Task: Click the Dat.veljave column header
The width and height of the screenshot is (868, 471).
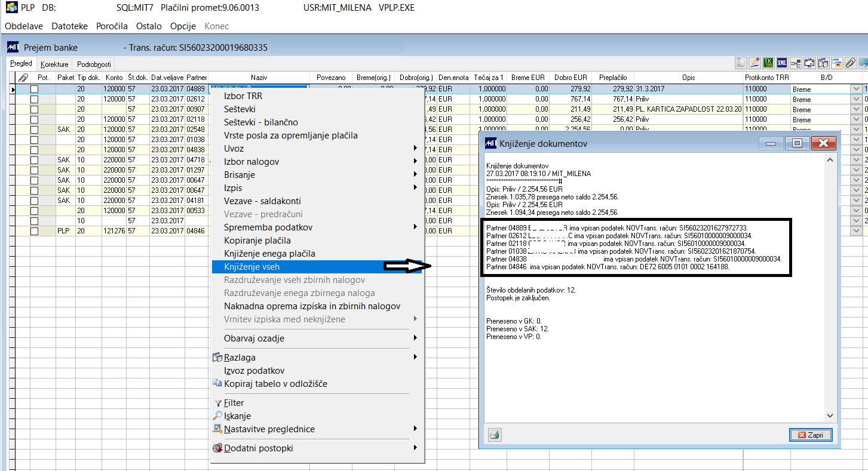Action: (x=167, y=78)
